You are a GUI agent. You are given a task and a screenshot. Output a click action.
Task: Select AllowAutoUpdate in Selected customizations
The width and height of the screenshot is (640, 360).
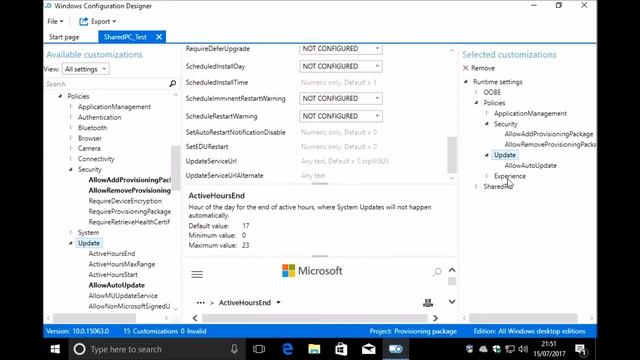530,166
